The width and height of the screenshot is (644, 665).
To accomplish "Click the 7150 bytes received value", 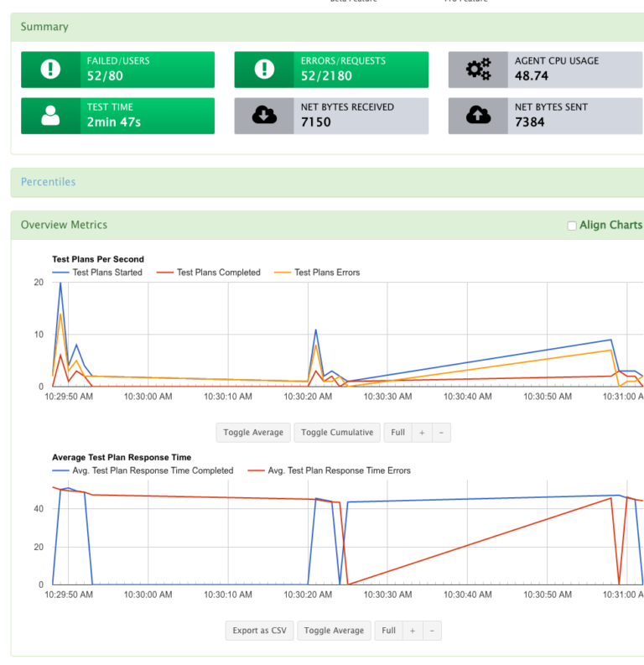I will pos(316,122).
